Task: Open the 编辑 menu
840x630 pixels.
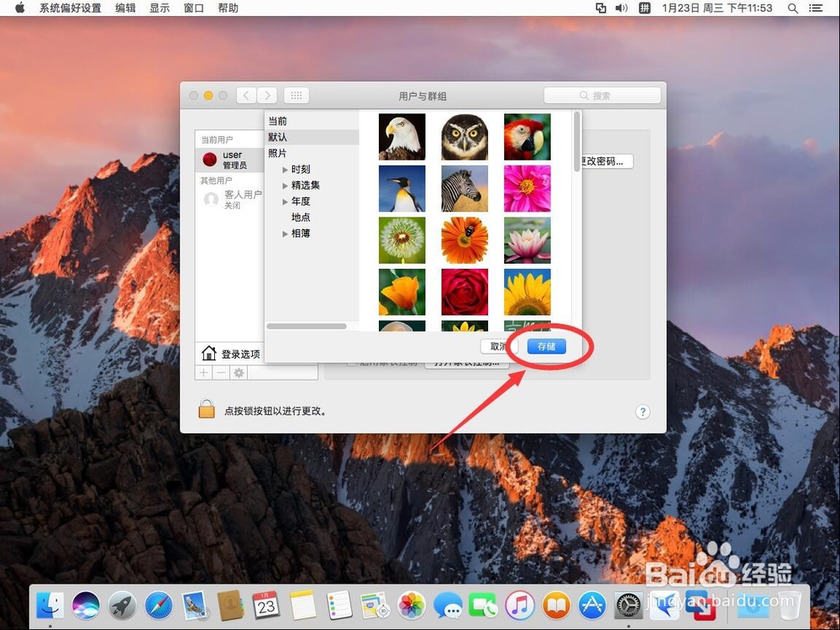Action: point(125,8)
